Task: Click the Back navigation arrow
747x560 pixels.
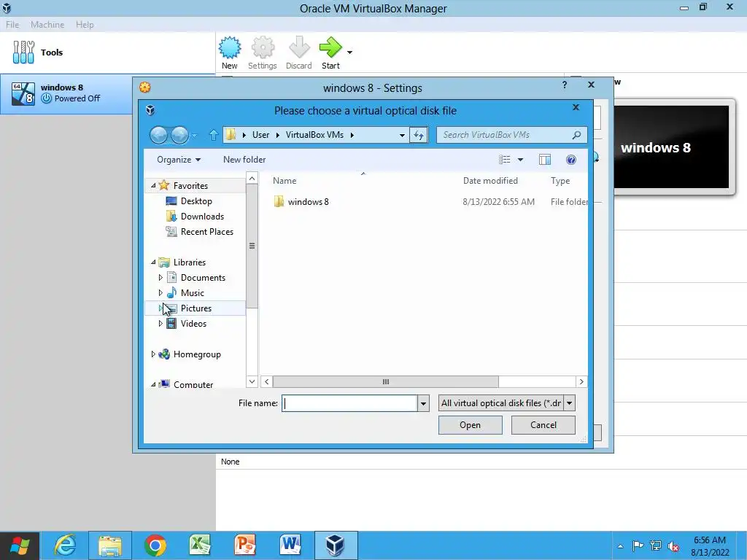Action: (x=158, y=135)
